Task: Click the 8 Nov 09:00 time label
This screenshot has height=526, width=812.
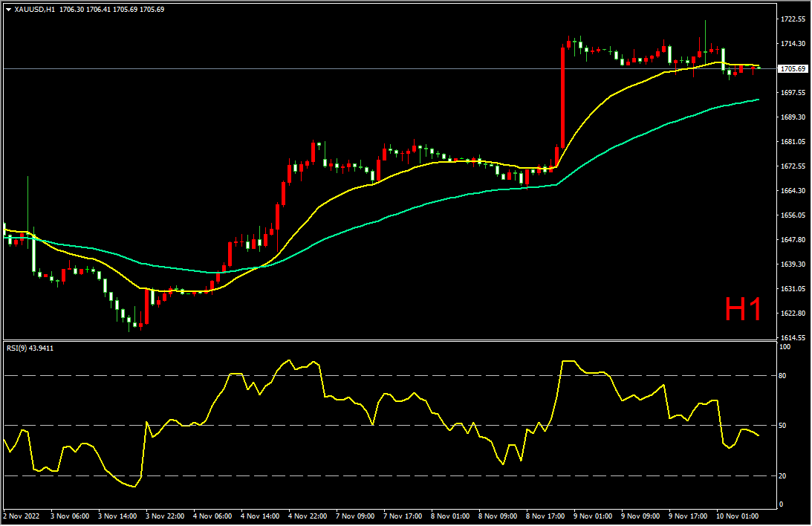Action: coord(498,516)
